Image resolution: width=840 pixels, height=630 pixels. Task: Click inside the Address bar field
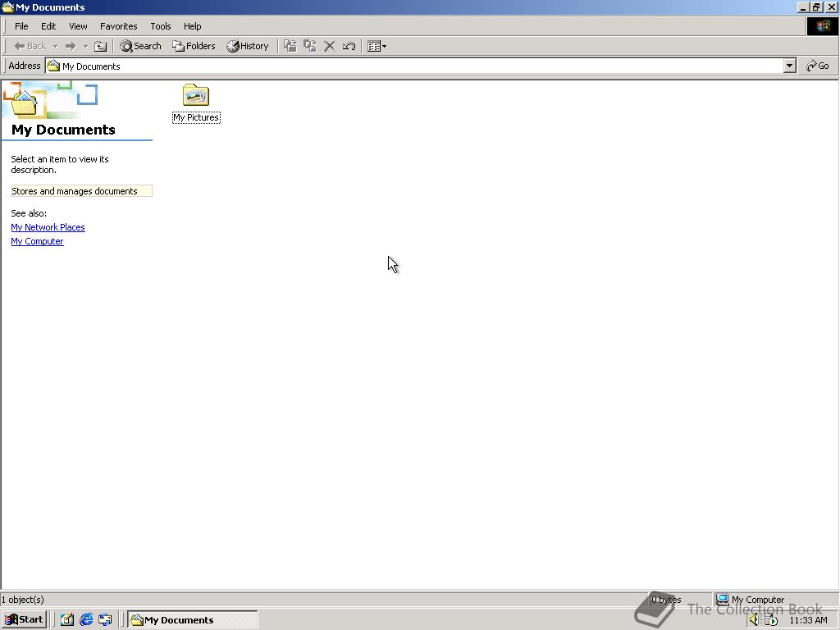point(414,66)
